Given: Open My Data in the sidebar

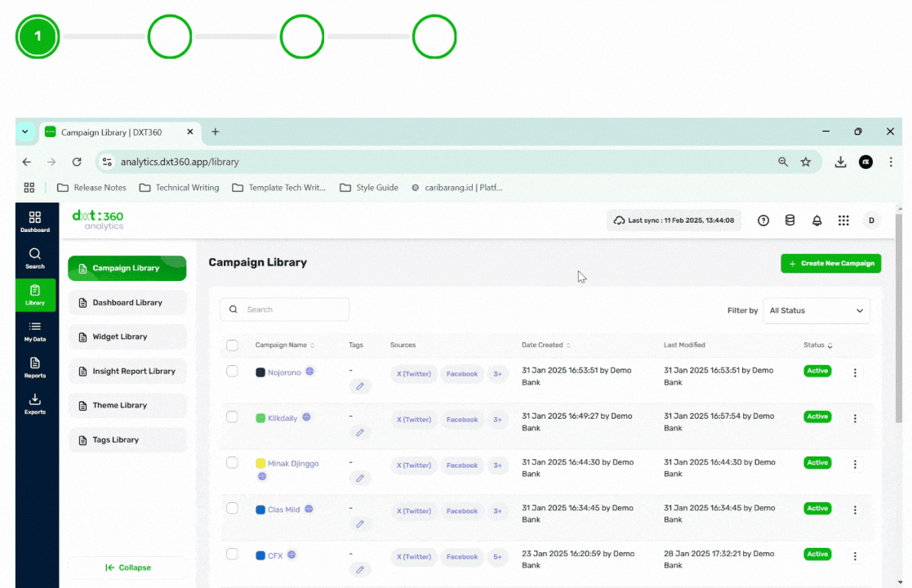Looking at the screenshot, I should (35, 332).
